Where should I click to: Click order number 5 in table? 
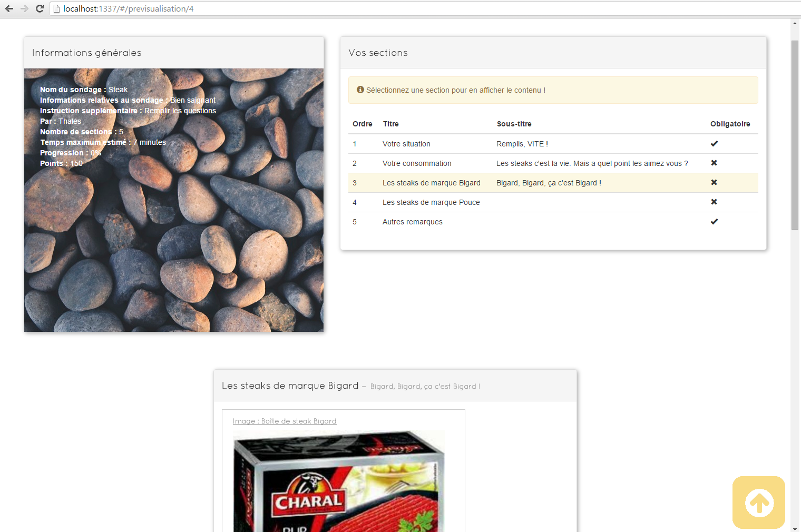click(355, 222)
